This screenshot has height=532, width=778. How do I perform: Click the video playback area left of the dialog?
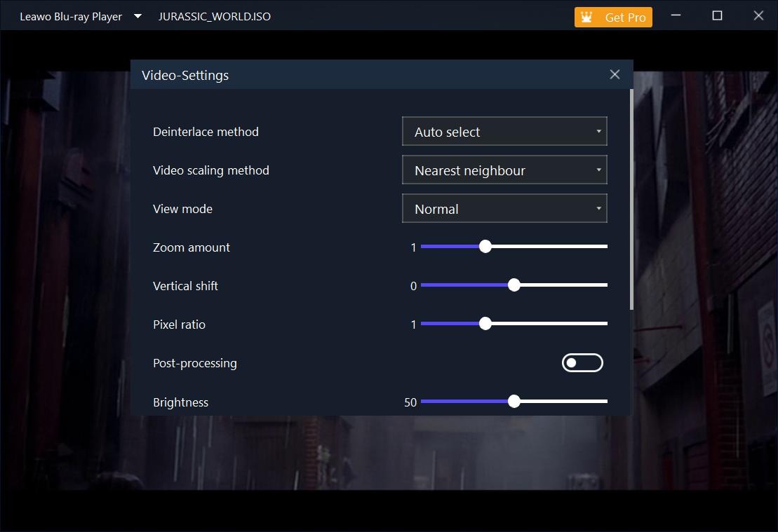tap(65, 280)
